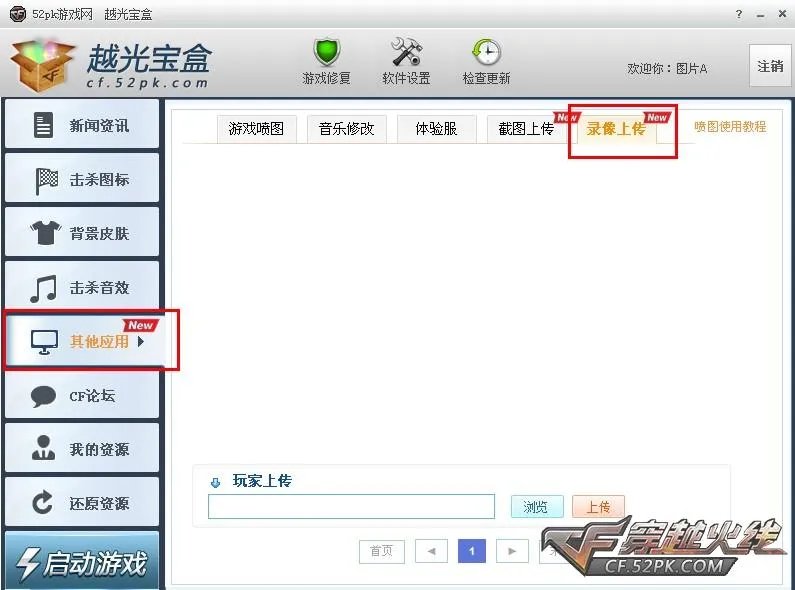Image resolution: width=795 pixels, height=590 pixels.
Task: Launch the game with 启动游戏 button
Action: (82, 561)
